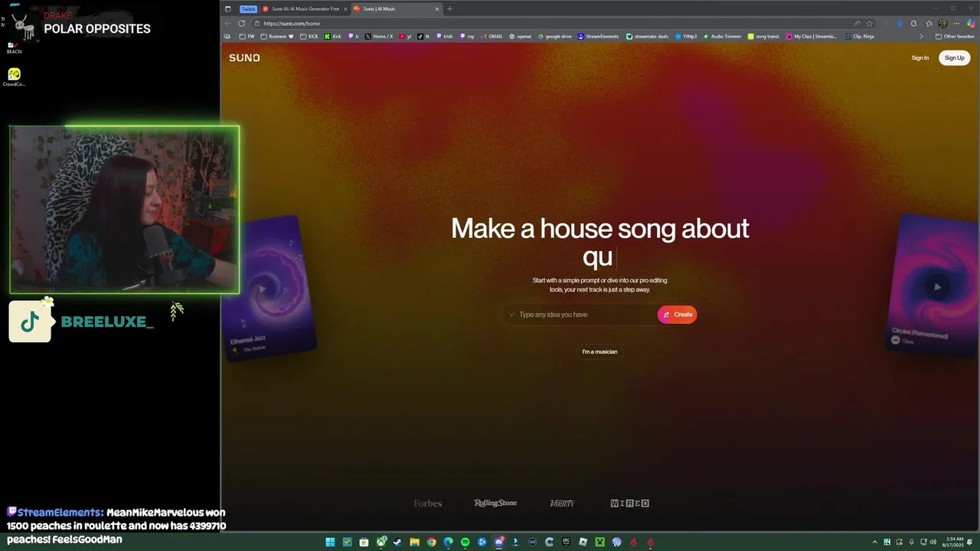Open the clock showing 1:34 AM
This screenshot has height=551, width=980.
pyautogui.click(x=954, y=542)
